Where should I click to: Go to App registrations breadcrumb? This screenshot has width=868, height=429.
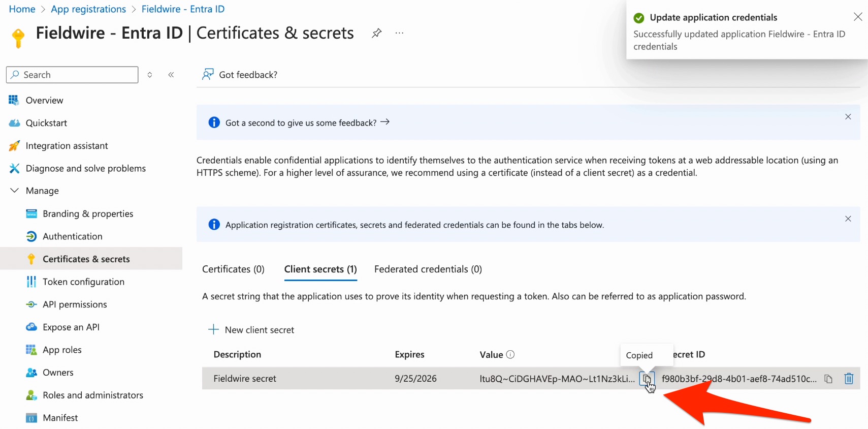point(88,9)
